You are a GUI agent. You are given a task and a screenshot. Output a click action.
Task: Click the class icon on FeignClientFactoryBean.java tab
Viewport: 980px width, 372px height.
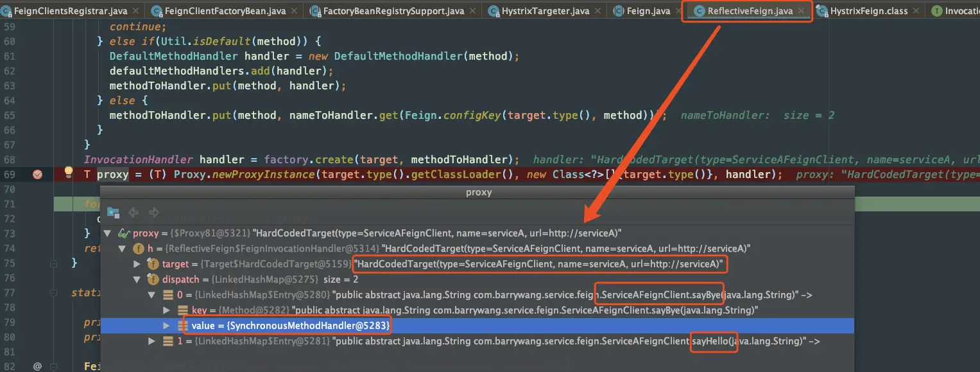click(156, 11)
